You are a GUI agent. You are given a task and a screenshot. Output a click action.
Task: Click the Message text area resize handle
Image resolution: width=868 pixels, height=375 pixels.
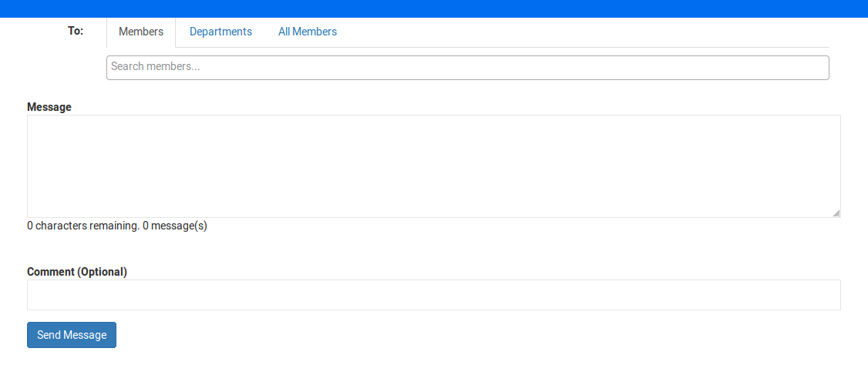pyautogui.click(x=836, y=213)
